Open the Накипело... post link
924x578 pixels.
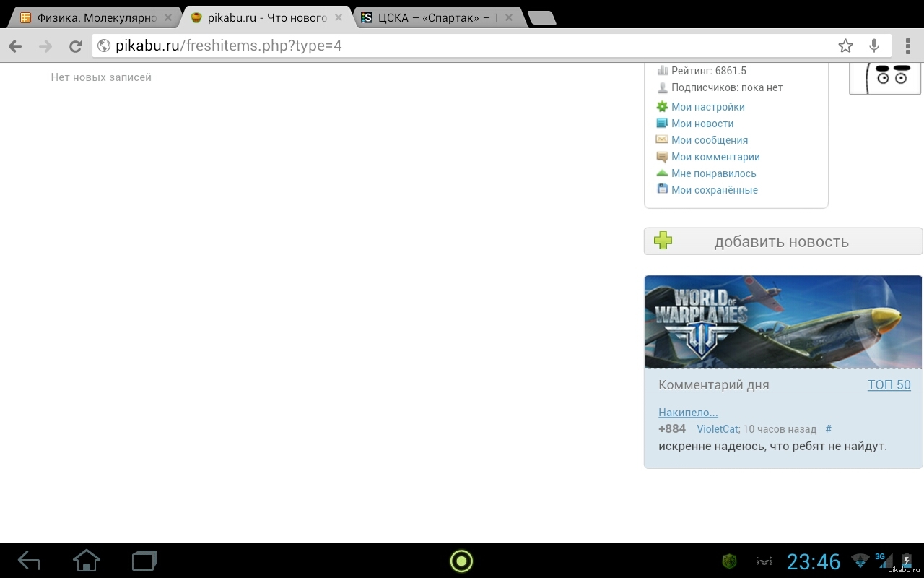[688, 413]
